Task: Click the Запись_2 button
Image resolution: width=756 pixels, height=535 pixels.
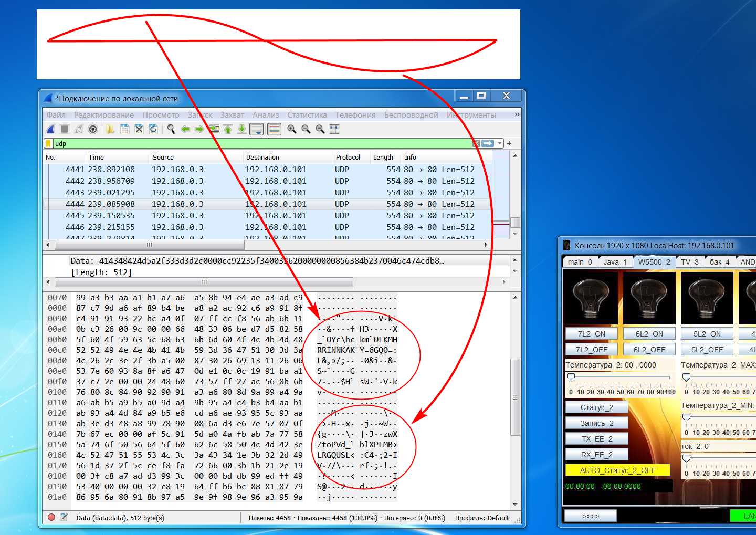Action: click(597, 423)
